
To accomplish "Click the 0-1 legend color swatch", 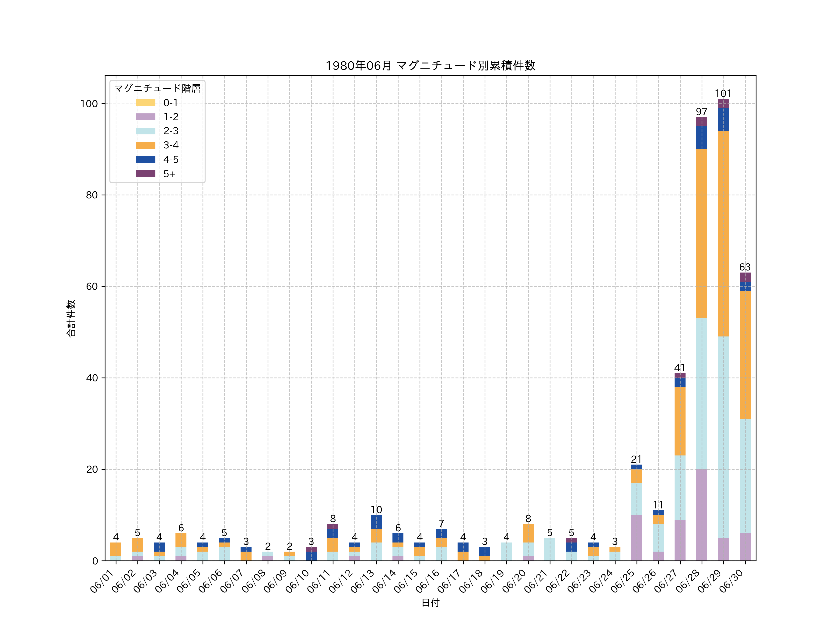I will tap(145, 102).
